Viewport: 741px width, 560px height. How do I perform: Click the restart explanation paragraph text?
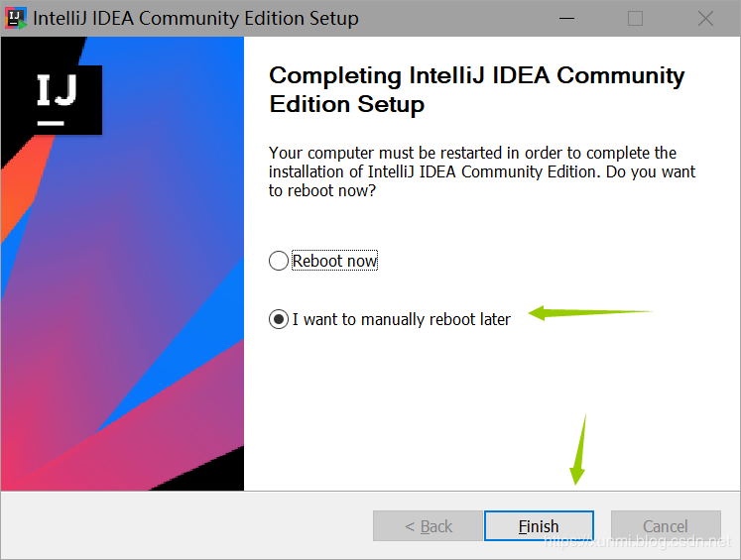482,171
